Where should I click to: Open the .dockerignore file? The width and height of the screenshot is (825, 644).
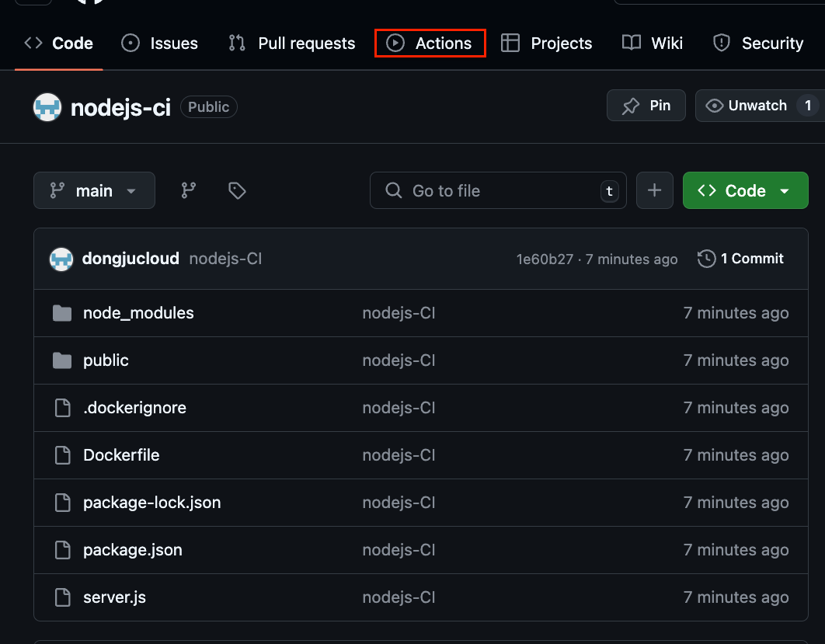[134, 408]
